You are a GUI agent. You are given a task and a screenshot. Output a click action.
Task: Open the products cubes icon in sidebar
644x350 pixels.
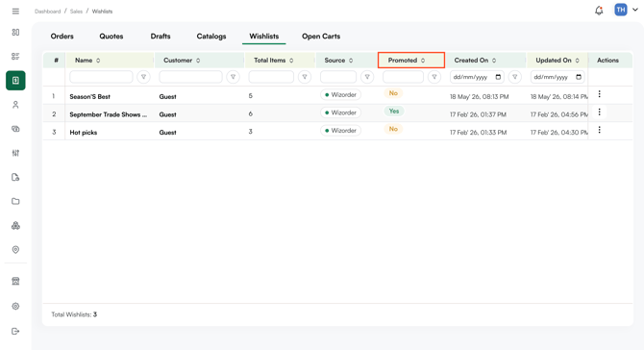click(x=15, y=226)
